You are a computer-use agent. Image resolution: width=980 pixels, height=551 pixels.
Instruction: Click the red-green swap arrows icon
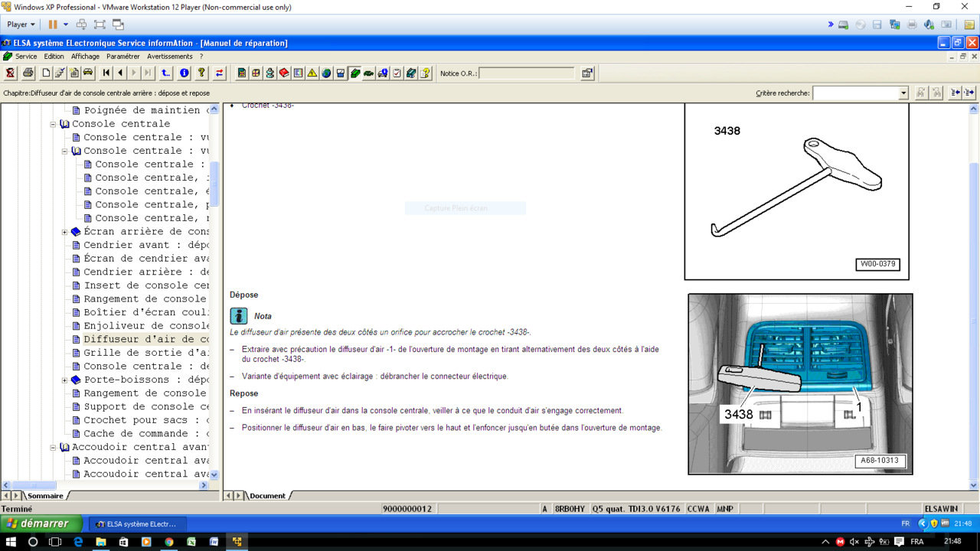[220, 73]
